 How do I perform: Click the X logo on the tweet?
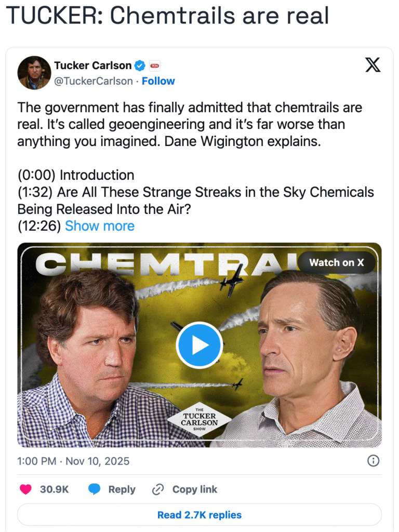373,65
